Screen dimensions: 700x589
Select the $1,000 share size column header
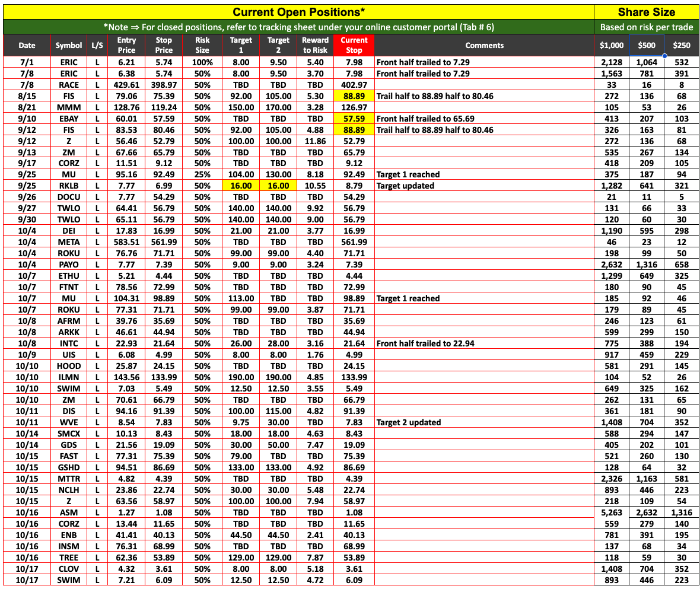pyautogui.click(x=612, y=45)
